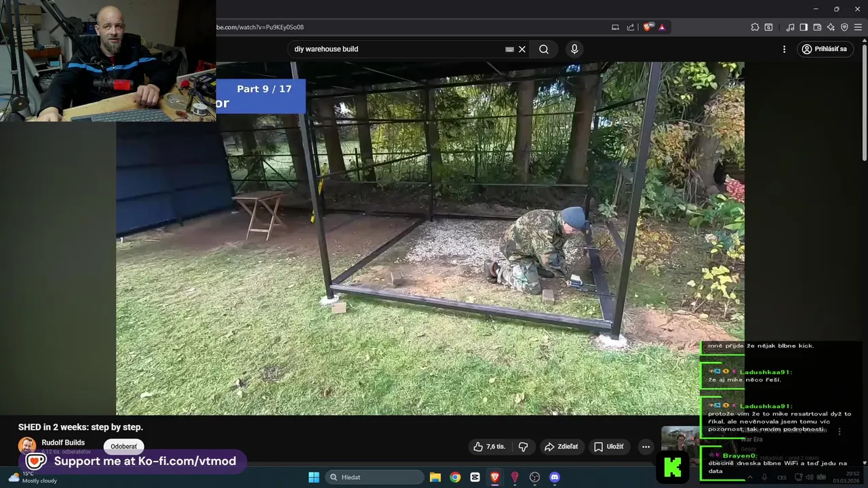The width and height of the screenshot is (868, 488).
Task: Open the browser extensions puzzle icon
Action: pos(755,27)
